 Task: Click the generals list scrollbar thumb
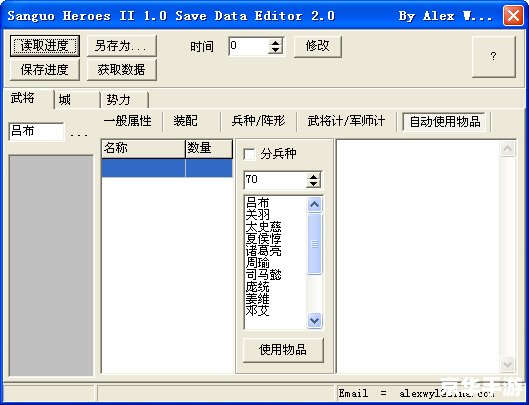pos(314,244)
